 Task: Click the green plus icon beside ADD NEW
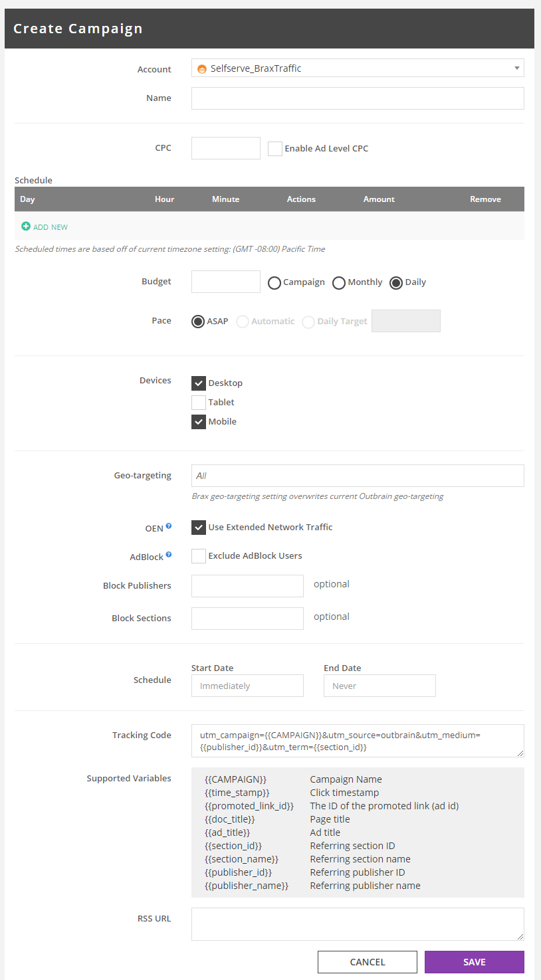pos(26,227)
